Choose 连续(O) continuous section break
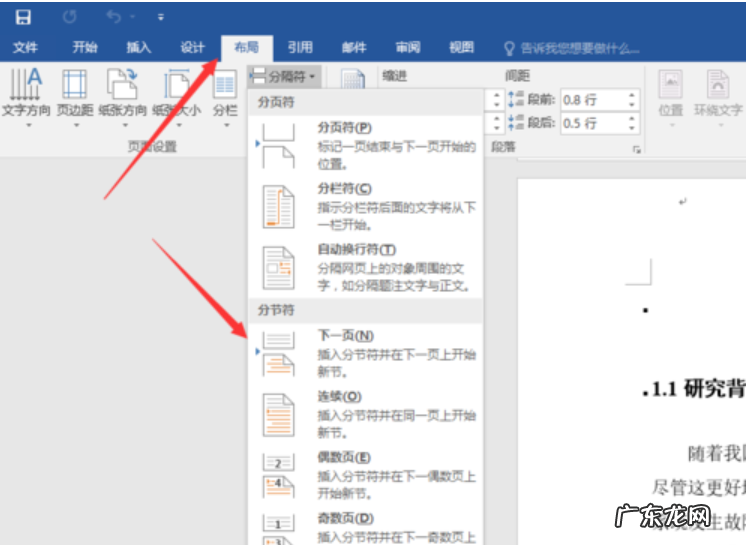The image size is (749, 545). tap(365, 414)
